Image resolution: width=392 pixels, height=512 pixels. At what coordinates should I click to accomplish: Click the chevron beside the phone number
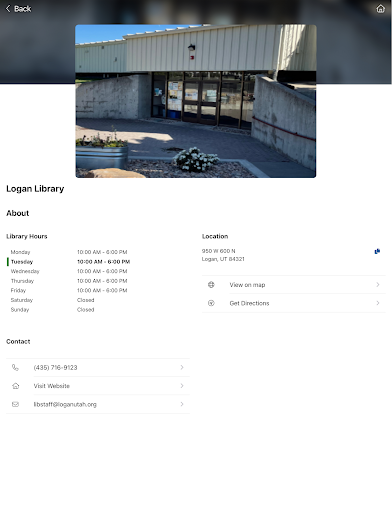point(182,367)
